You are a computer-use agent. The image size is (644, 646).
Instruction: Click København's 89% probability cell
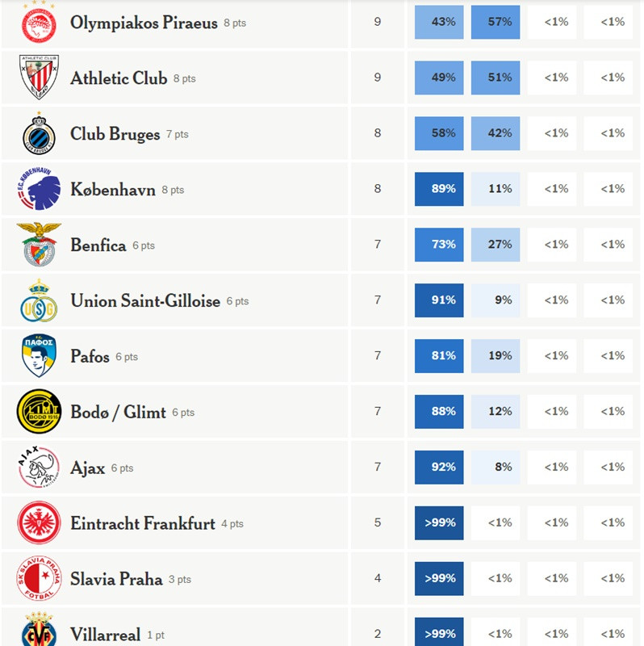click(x=440, y=189)
